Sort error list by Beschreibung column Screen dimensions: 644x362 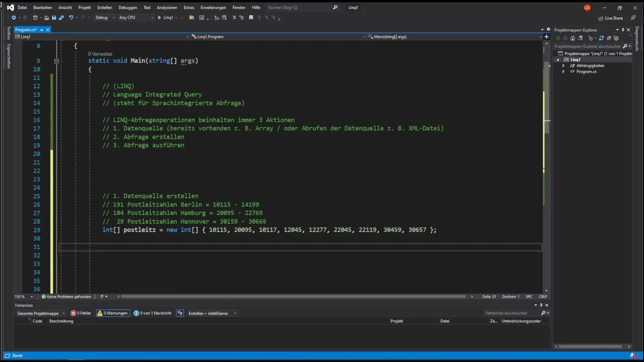(x=61, y=321)
